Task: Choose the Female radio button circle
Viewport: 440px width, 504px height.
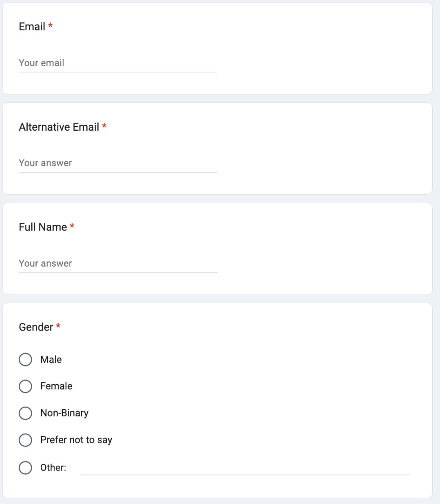Action: [25, 386]
